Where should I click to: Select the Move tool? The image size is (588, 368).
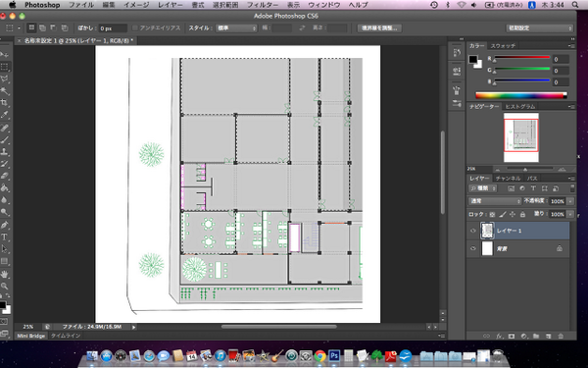tap(4, 55)
